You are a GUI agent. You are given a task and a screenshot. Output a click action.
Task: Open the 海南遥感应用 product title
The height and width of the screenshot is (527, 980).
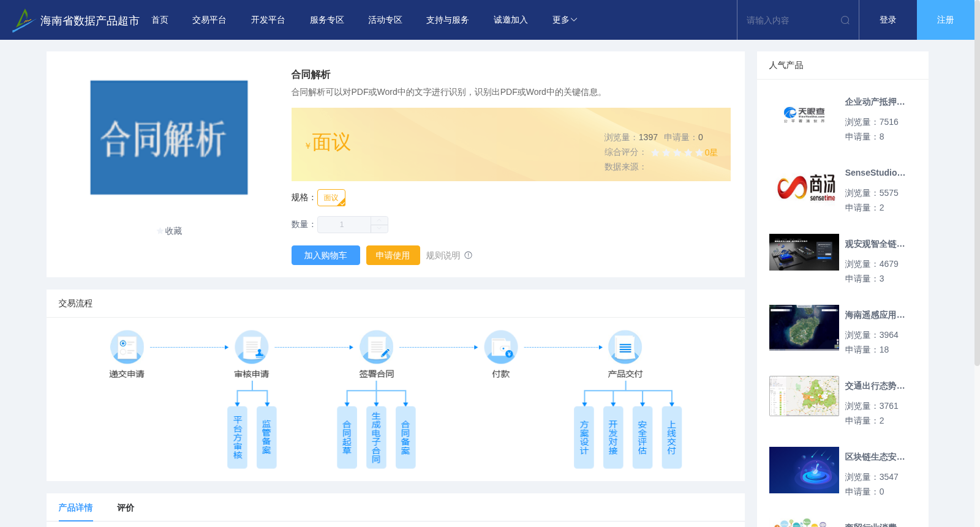pyautogui.click(x=875, y=315)
